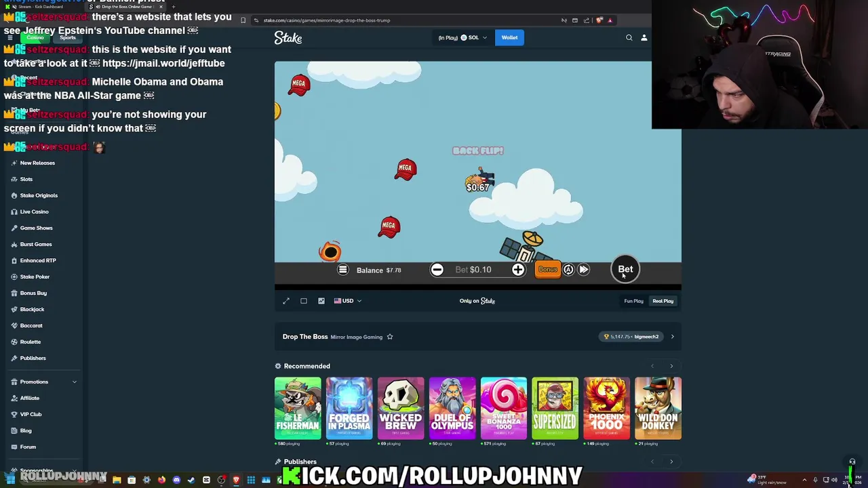Open Roulette in sidebar
This screenshot has height=488, width=868.
(43, 342)
